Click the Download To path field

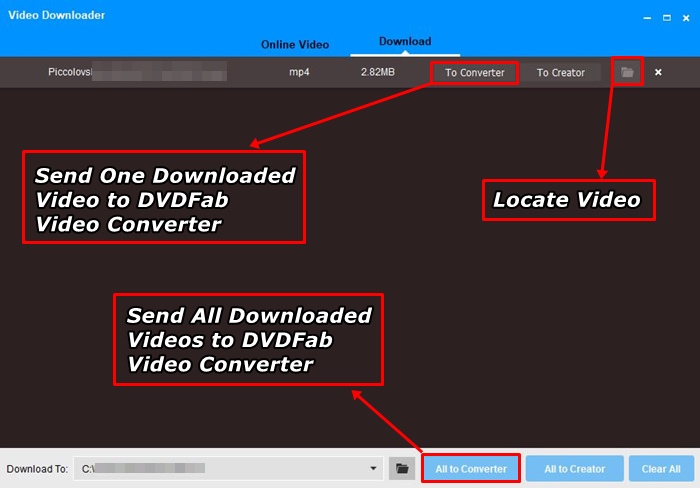click(x=220, y=468)
